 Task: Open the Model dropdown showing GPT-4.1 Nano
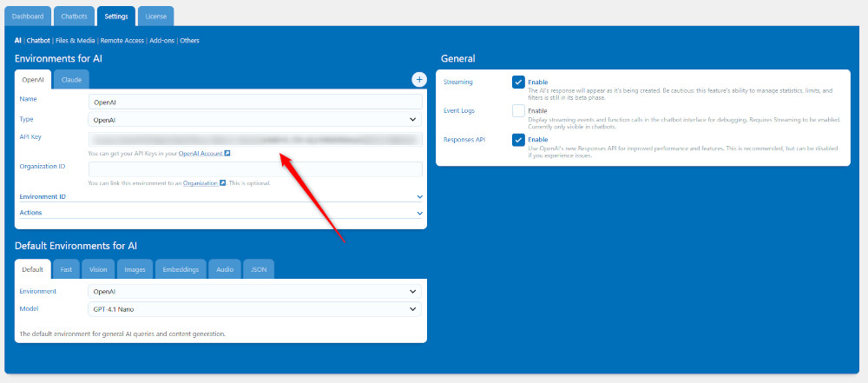click(254, 308)
